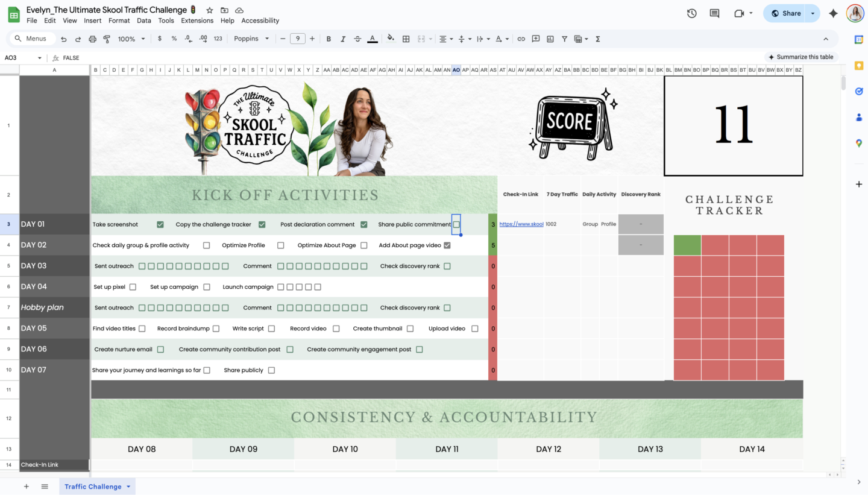868x495 pixels.
Task: Activate the paint format tool
Action: coord(107,39)
